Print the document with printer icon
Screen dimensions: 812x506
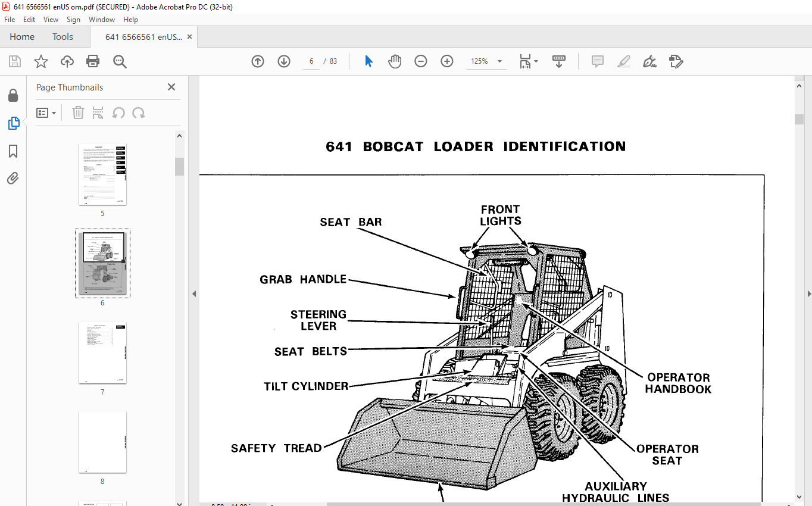93,61
